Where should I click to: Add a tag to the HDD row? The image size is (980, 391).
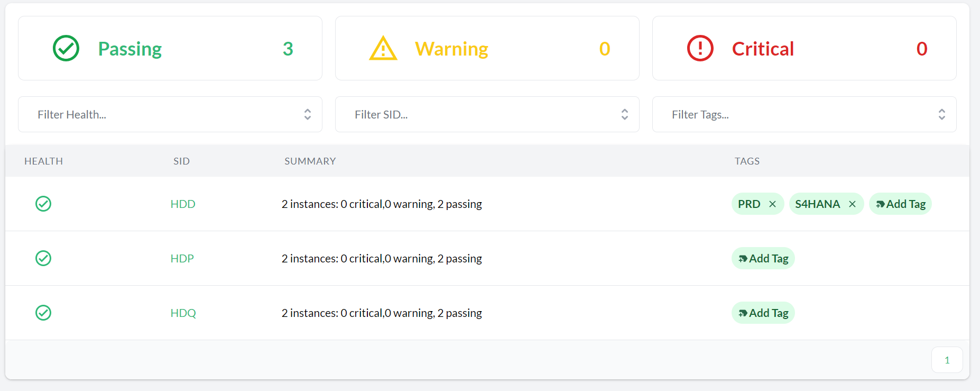[900, 204]
